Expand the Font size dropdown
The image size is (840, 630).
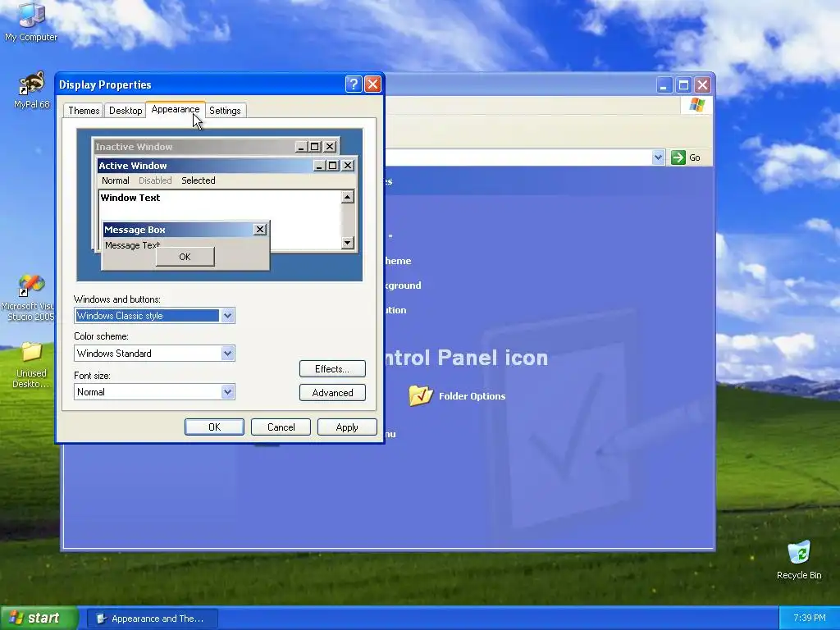tap(228, 391)
